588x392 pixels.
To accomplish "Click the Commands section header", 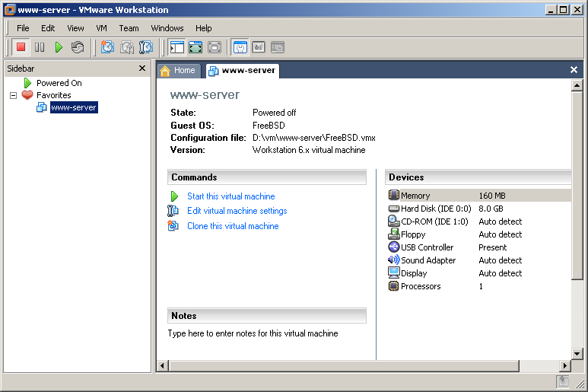I will [267, 177].
